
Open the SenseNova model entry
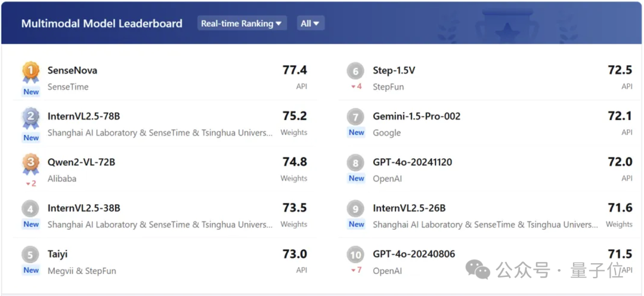pyautogui.click(x=72, y=70)
